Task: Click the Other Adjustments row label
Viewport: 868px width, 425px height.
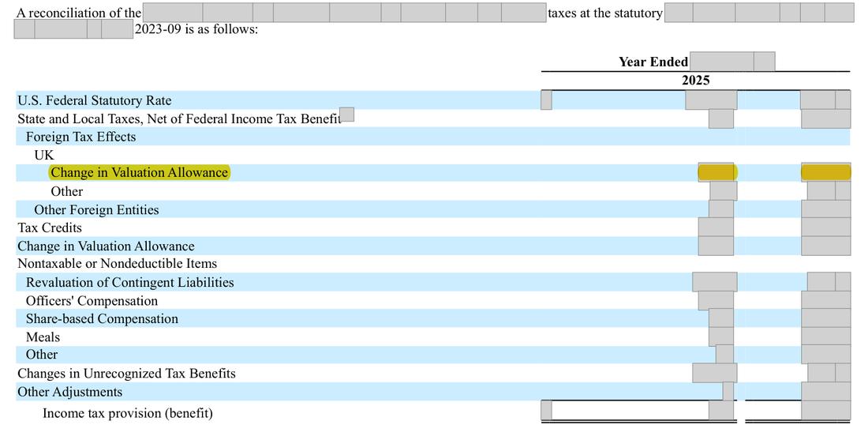Action: click(x=69, y=392)
